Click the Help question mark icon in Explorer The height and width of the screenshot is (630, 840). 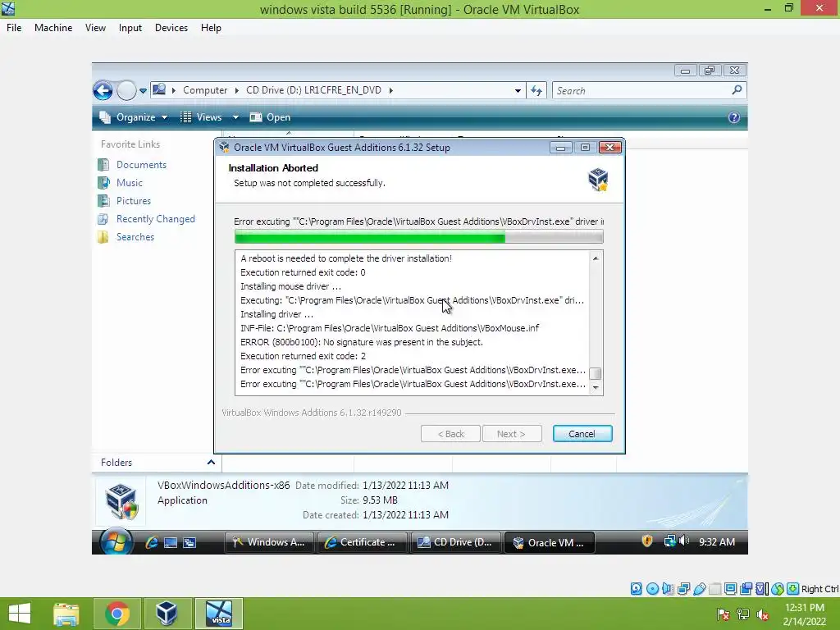pyautogui.click(x=734, y=117)
